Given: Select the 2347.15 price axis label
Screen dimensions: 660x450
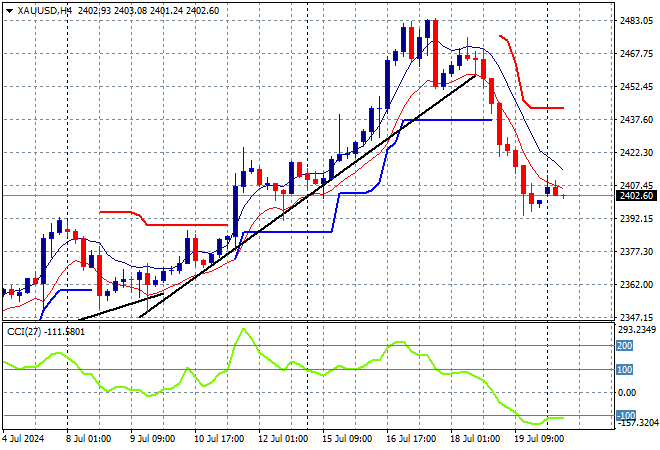Looking at the screenshot, I should coord(636,317).
